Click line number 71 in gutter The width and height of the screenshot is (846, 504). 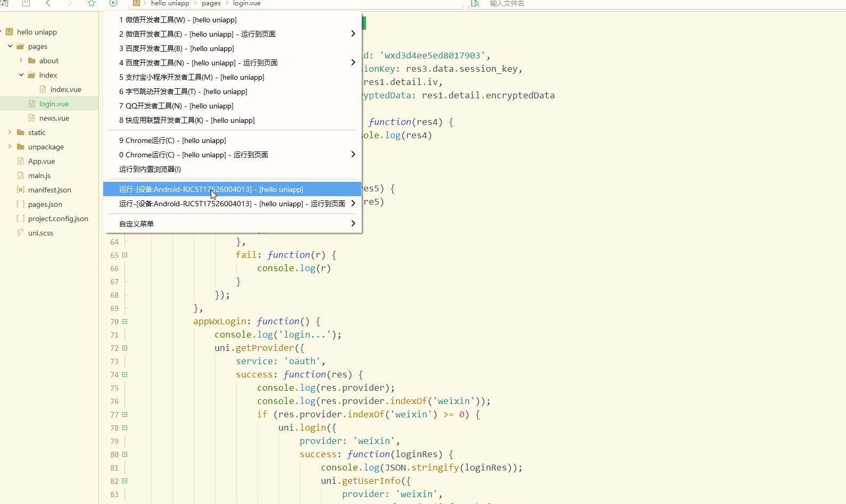click(114, 335)
